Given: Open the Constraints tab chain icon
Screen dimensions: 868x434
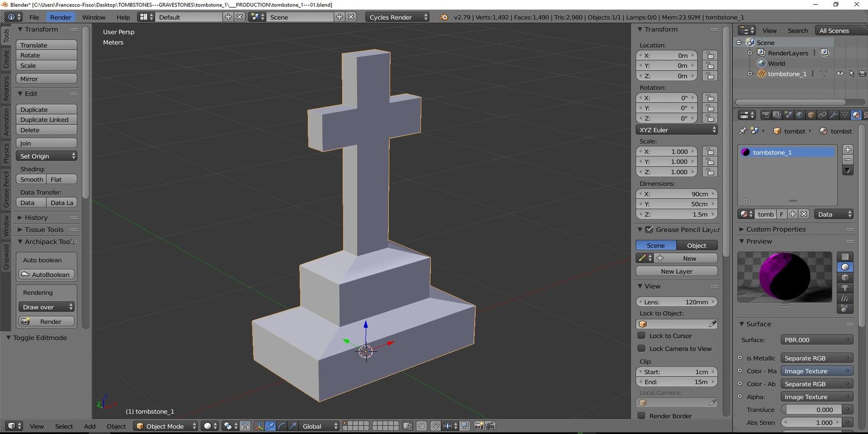Looking at the screenshot, I should click(822, 115).
